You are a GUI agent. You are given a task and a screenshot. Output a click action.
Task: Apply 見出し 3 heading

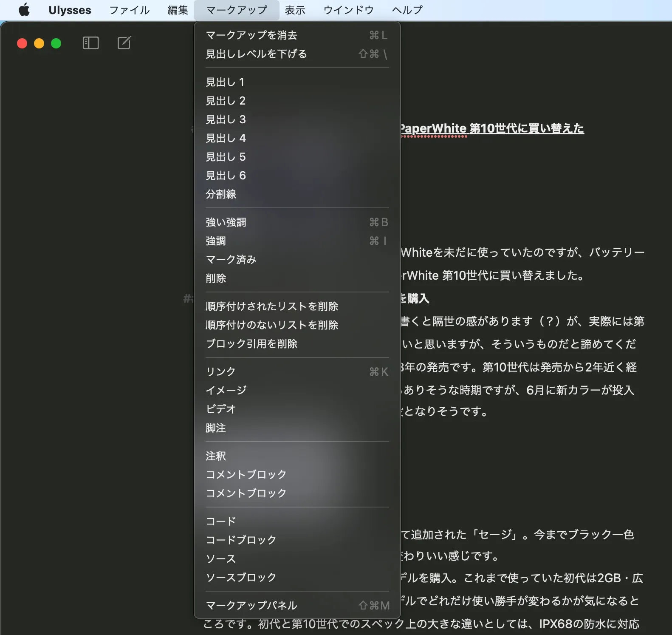point(297,119)
